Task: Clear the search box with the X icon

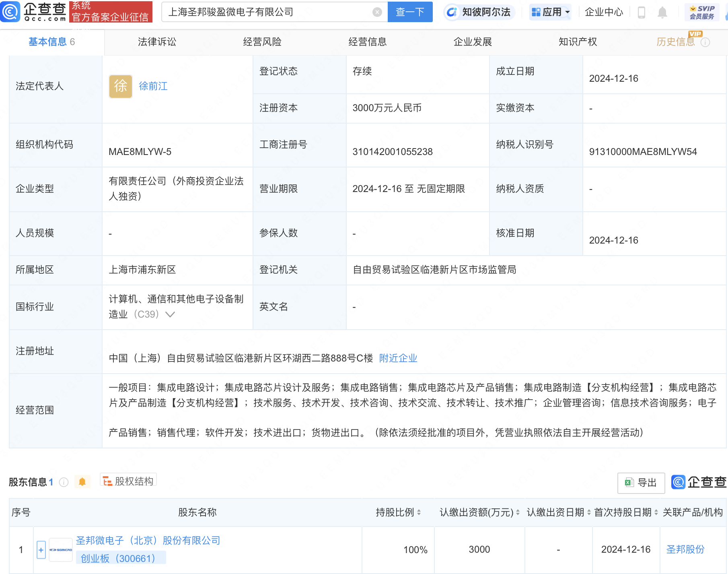Action: point(377,12)
